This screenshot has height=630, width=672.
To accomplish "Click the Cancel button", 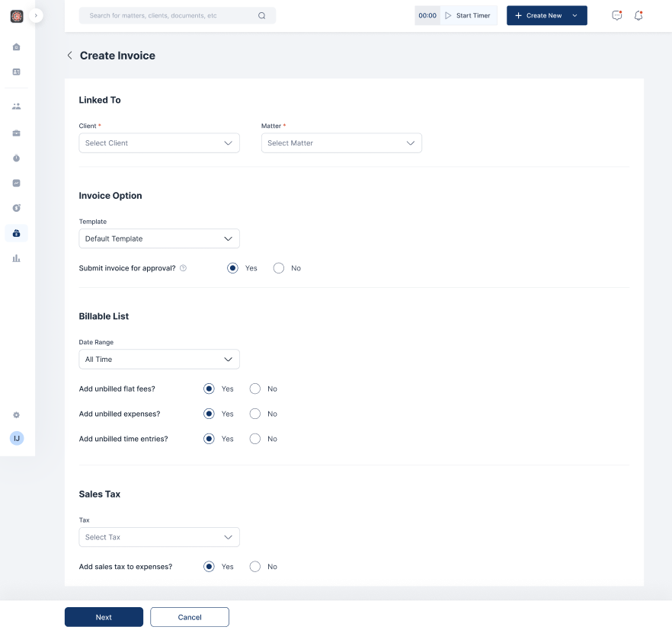I will 190,617.
